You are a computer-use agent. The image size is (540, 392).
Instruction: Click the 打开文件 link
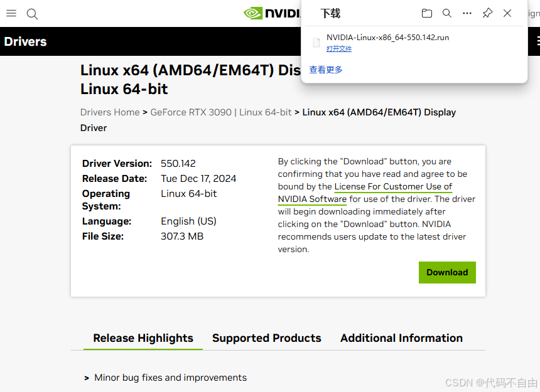pos(339,48)
